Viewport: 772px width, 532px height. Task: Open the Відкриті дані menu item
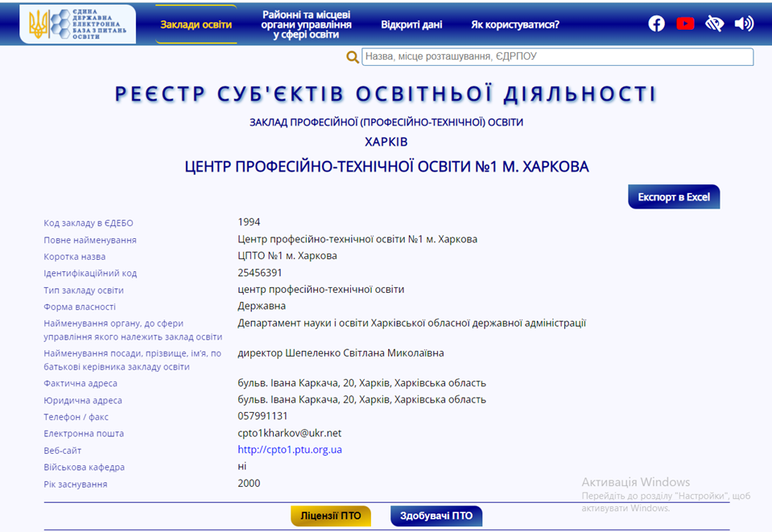tap(411, 25)
